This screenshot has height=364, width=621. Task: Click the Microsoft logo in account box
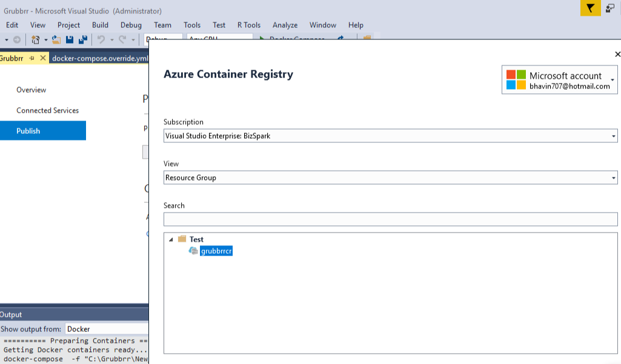click(516, 79)
